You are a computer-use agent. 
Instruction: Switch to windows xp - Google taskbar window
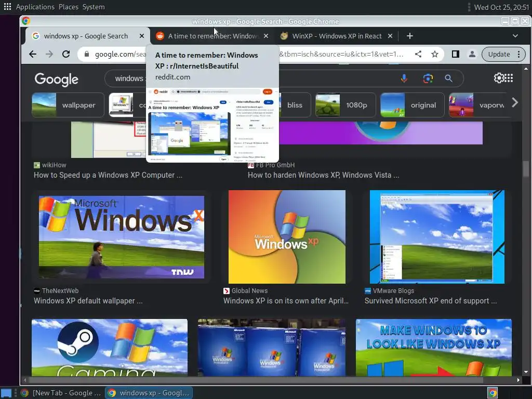coord(149,393)
